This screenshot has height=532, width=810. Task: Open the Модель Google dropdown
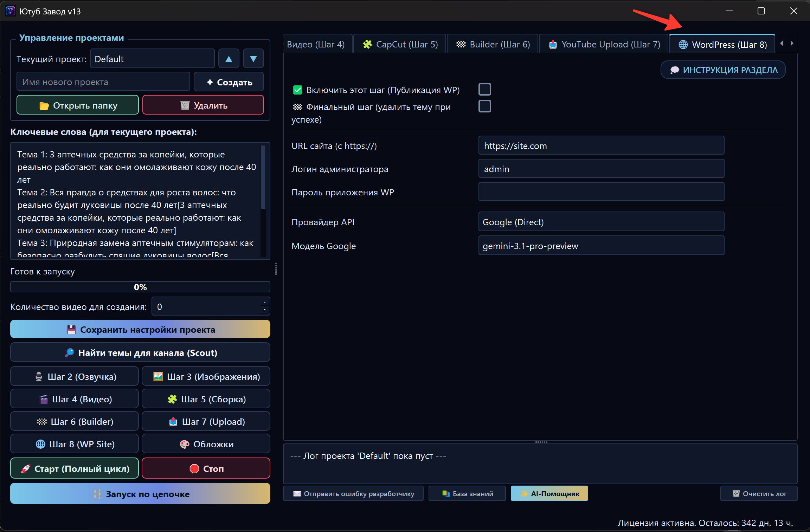(x=601, y=246)
